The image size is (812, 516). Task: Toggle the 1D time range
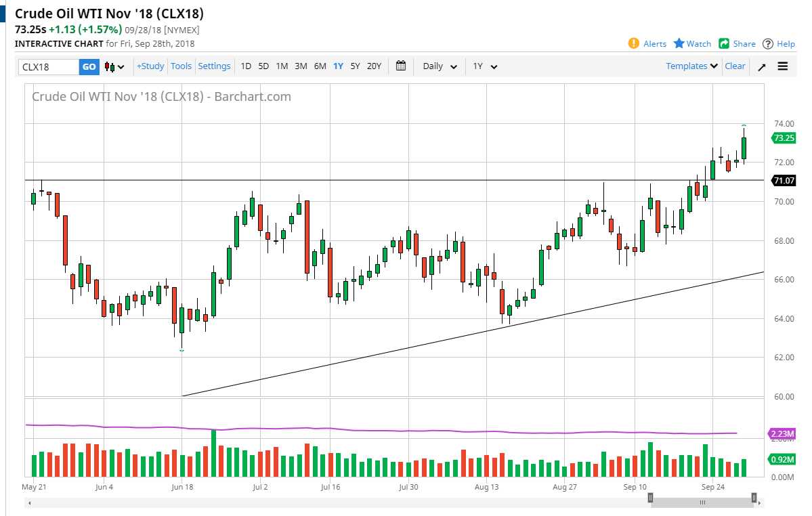[245, 66]
